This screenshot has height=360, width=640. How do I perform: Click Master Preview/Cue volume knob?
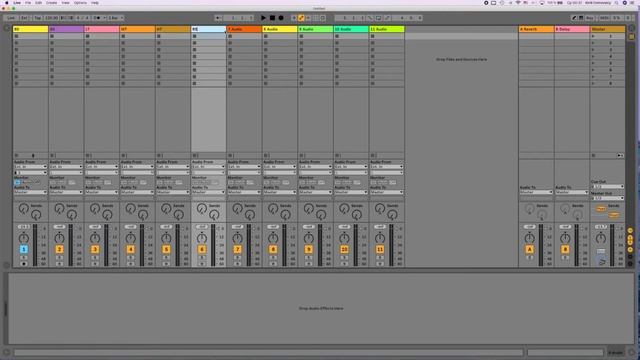coord(602,261)
